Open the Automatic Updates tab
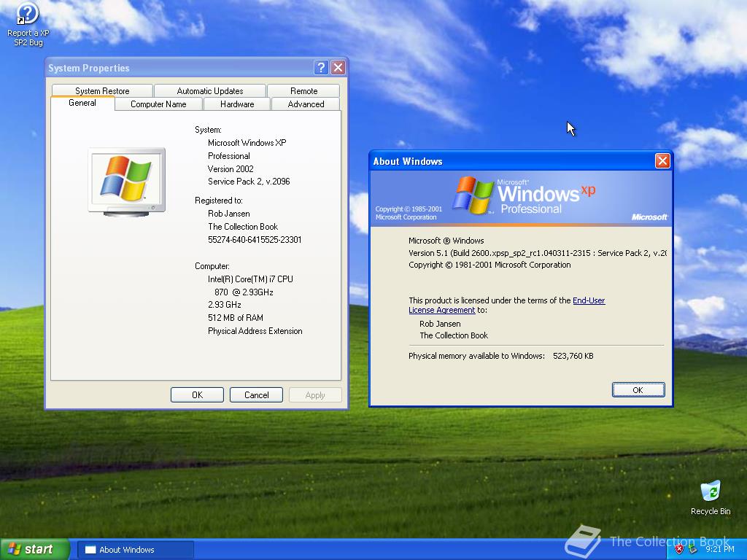 tap(210, 90)
